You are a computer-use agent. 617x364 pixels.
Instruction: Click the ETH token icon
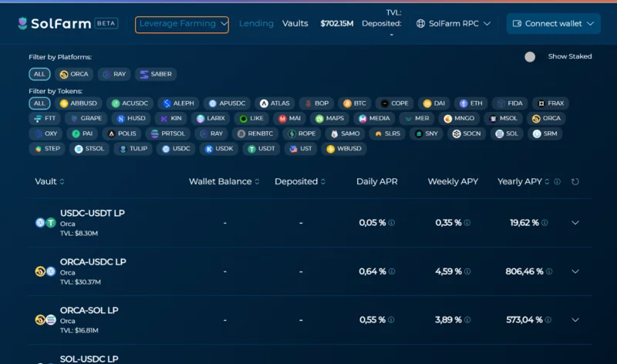pos(464,103)
